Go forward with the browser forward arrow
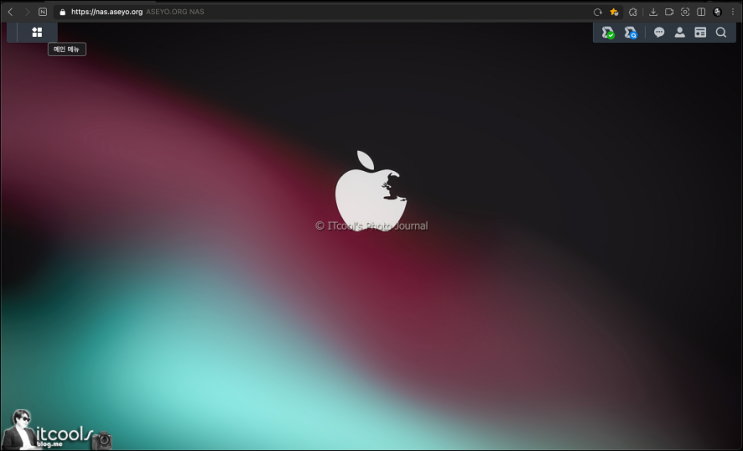 pyautogui.click(x=27, y=12)
